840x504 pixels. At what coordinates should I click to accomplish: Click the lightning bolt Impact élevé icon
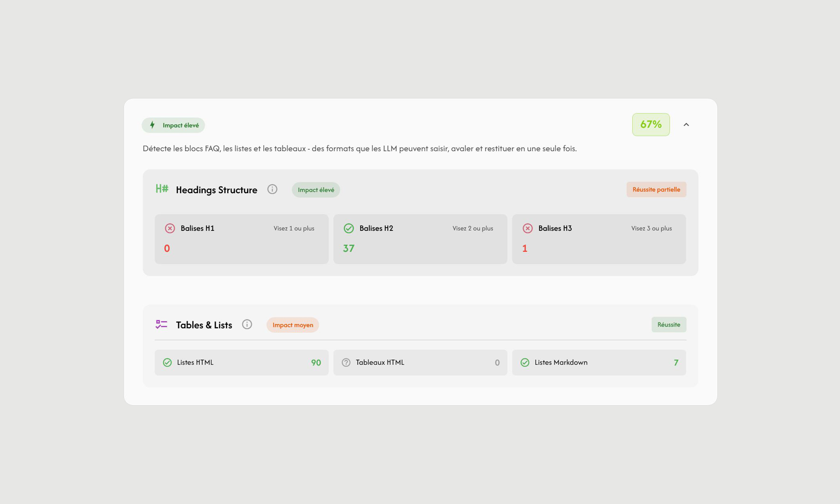(x=152, y=125)
